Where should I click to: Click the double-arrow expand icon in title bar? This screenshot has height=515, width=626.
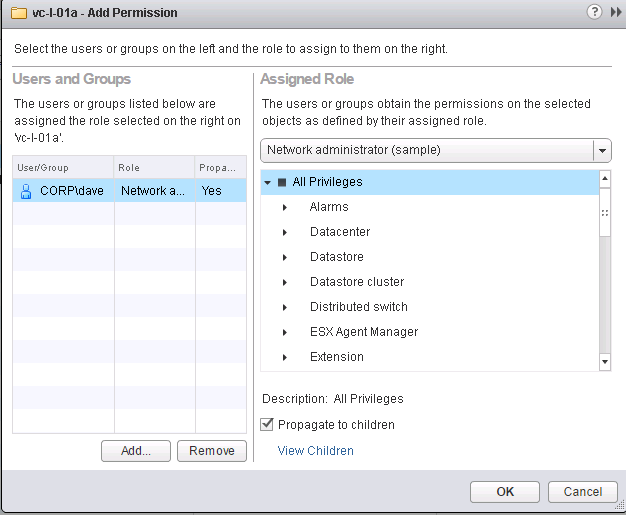pyautogui.click(x=613, y=11)
